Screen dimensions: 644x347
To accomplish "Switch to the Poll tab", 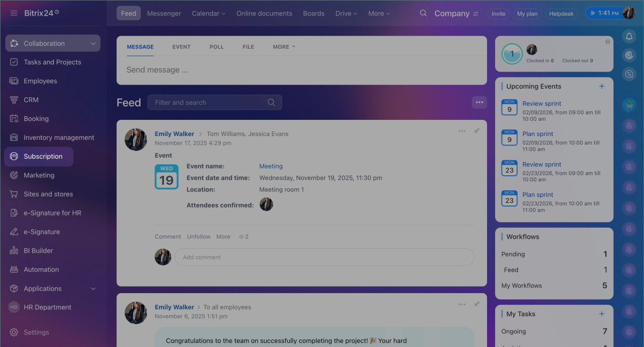I will coord(216,47).
